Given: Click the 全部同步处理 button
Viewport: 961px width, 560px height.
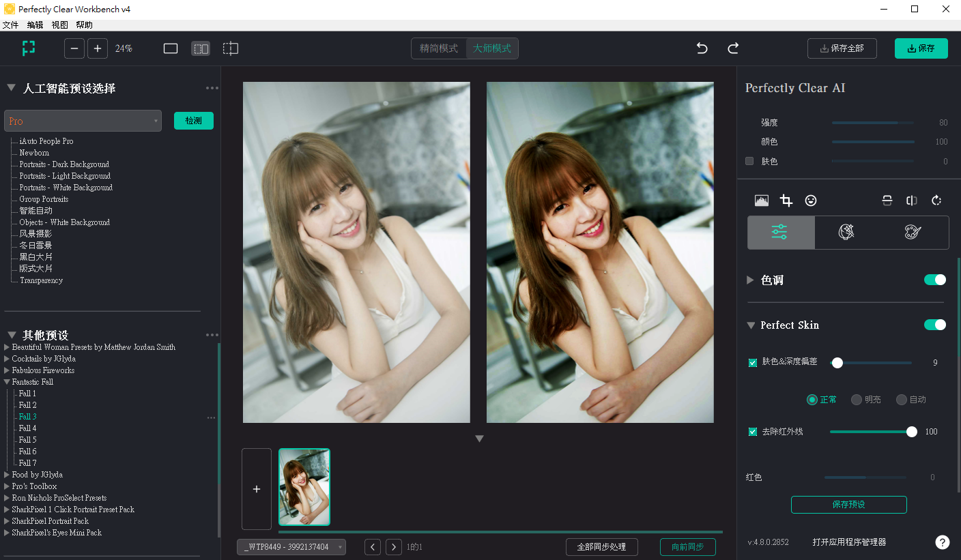Looking at the screenshot, I should pyautogui.click(x=601, y=547).
